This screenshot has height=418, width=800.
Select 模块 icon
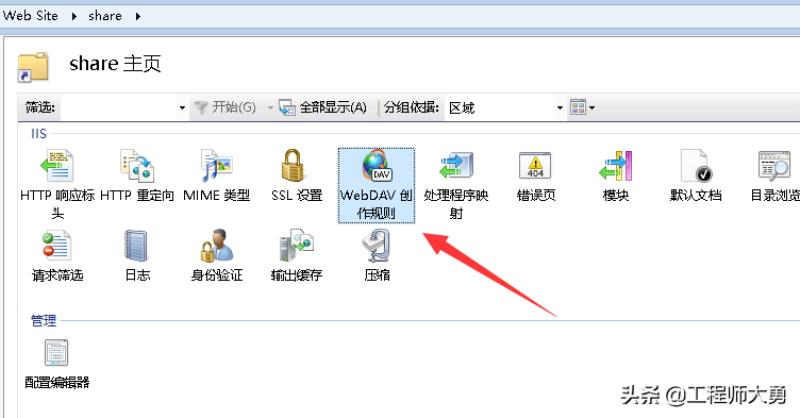[615, 166]
